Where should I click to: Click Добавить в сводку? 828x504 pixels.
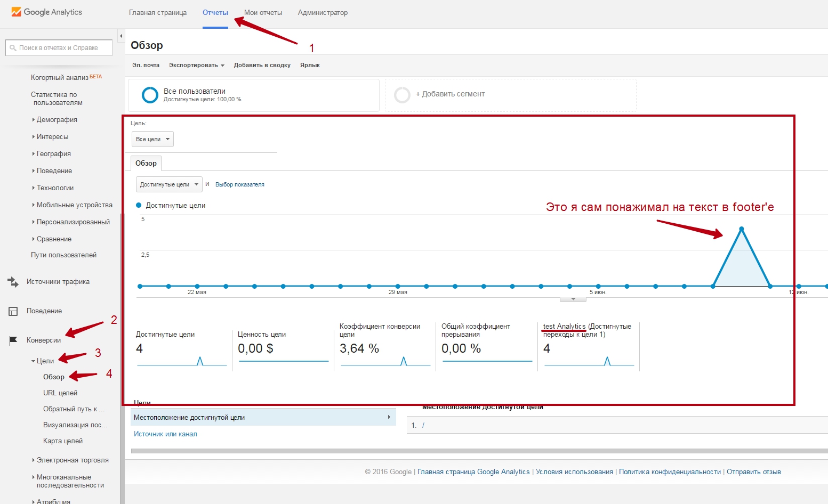[262, 65]
